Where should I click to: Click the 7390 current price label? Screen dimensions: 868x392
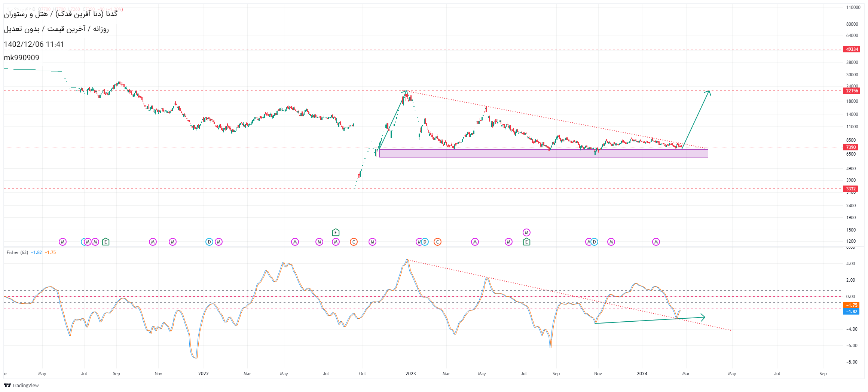[851, 147]
